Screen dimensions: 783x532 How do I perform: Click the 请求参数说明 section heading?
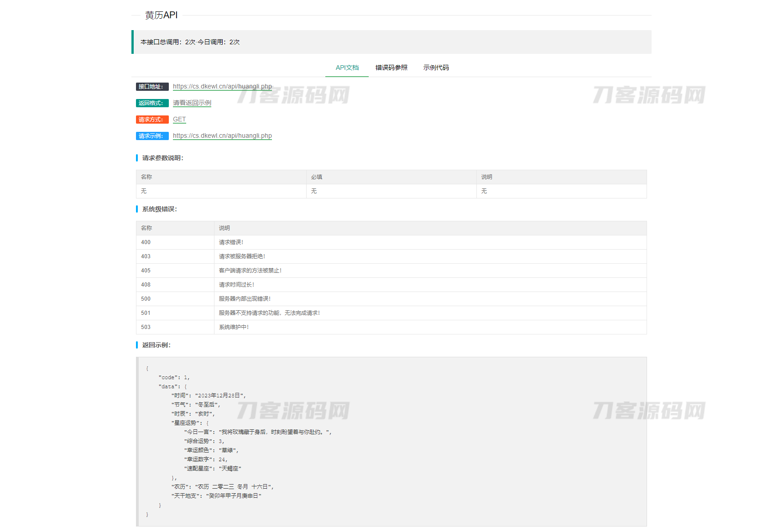coord(162,158)
